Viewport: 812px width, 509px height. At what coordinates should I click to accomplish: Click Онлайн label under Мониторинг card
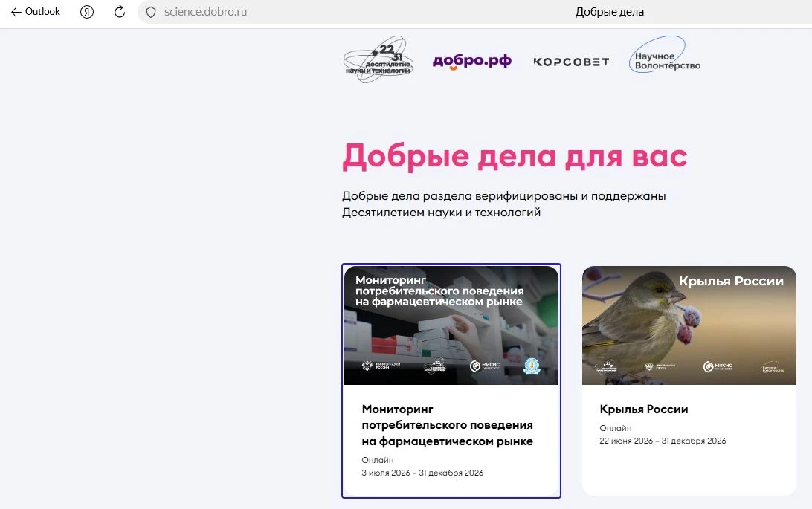[378, 460]
